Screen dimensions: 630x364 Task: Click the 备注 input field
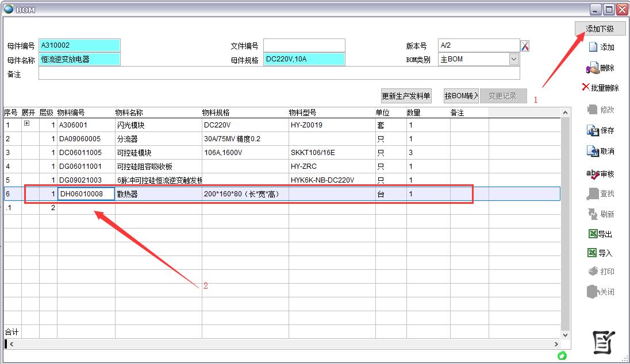279,73
